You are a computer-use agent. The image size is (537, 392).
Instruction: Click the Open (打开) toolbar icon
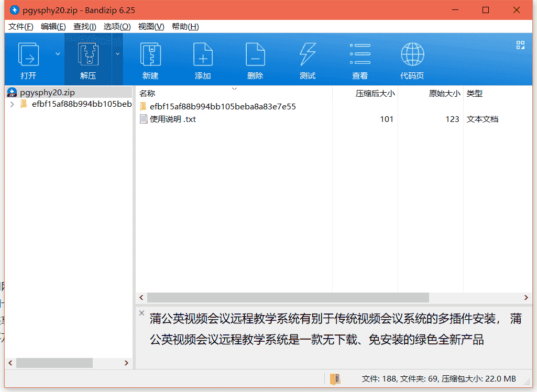28,54
